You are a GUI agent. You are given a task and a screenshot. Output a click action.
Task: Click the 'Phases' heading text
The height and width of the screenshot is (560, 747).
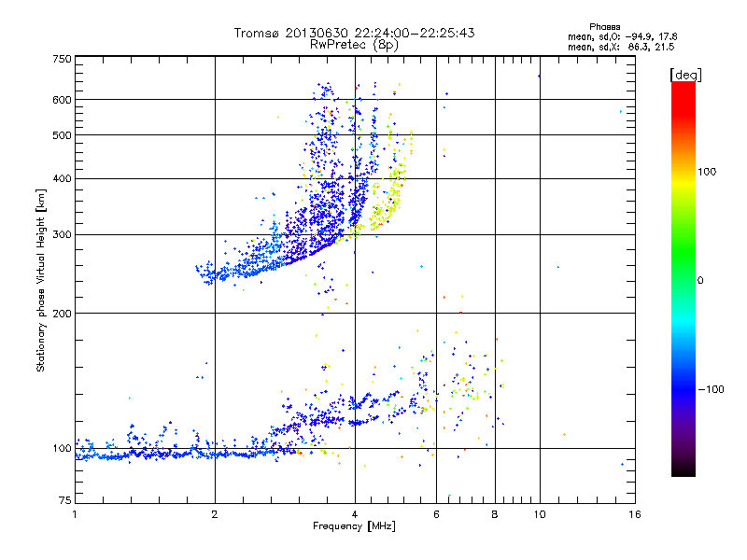(604, 27)
